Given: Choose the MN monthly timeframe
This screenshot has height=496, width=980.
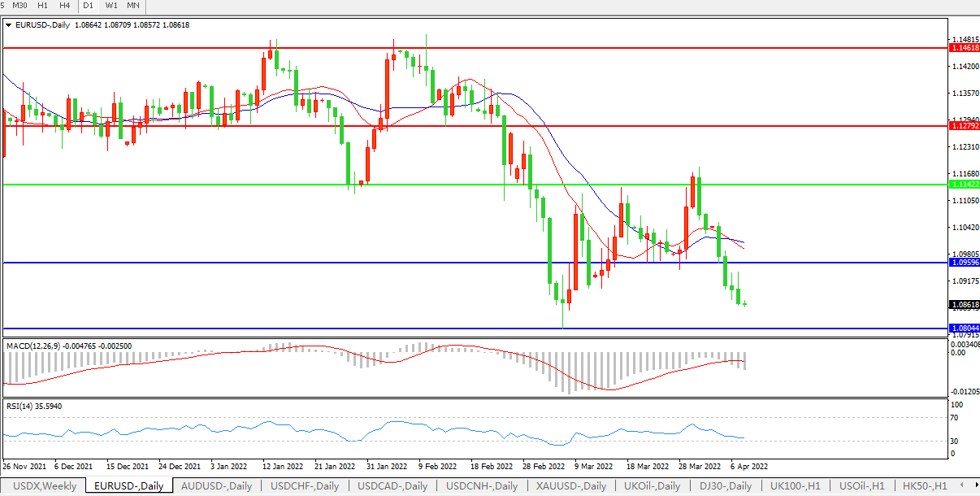Looking at the screenshot, I should click(x=133, y=6).
